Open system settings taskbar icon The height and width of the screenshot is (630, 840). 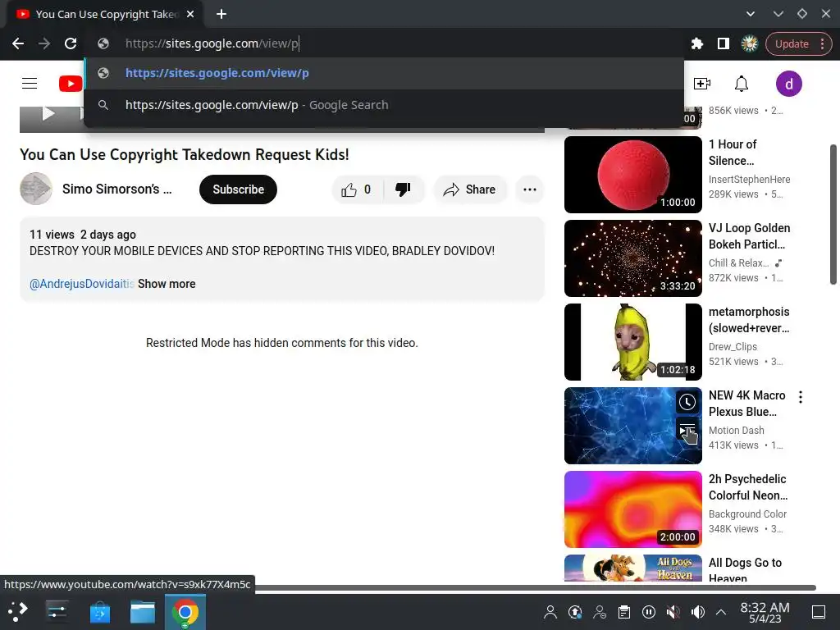pos(57,612)
